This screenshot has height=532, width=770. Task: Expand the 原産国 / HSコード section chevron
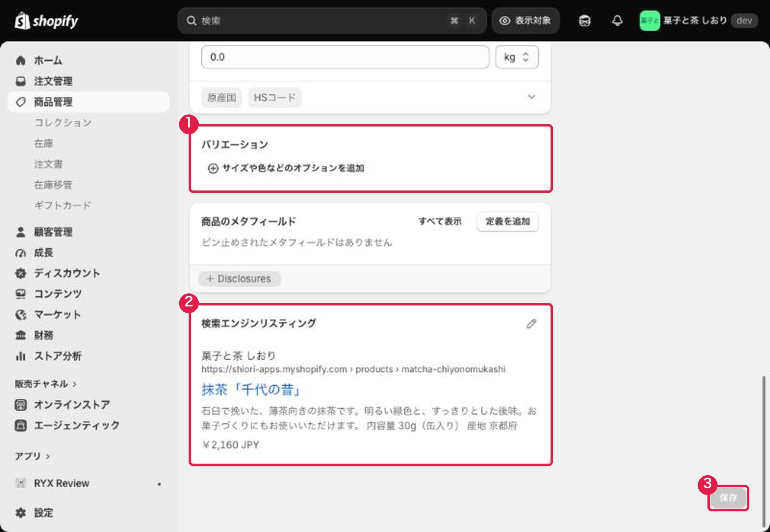point(531,97)
